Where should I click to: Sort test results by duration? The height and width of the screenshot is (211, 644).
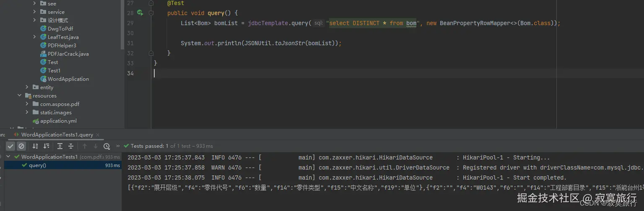pyautogui.click(x=46, y=146)
